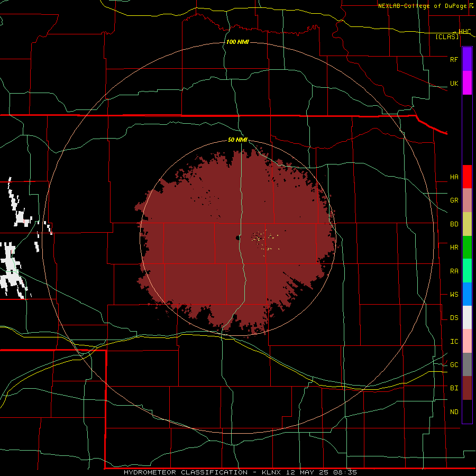The width and height of the screenshot is (476, 476).
Task: Click the 08:35 timestamp text
Action: (345, 472)
